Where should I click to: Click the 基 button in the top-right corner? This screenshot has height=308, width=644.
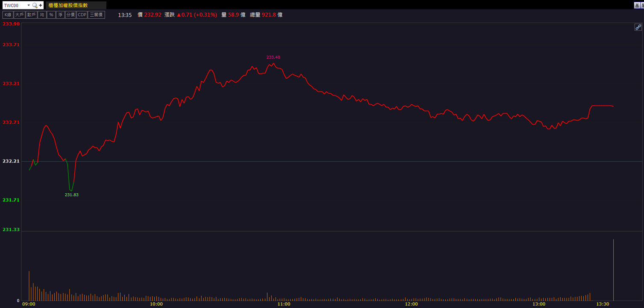pyautogui.click(x=637, y=6)
